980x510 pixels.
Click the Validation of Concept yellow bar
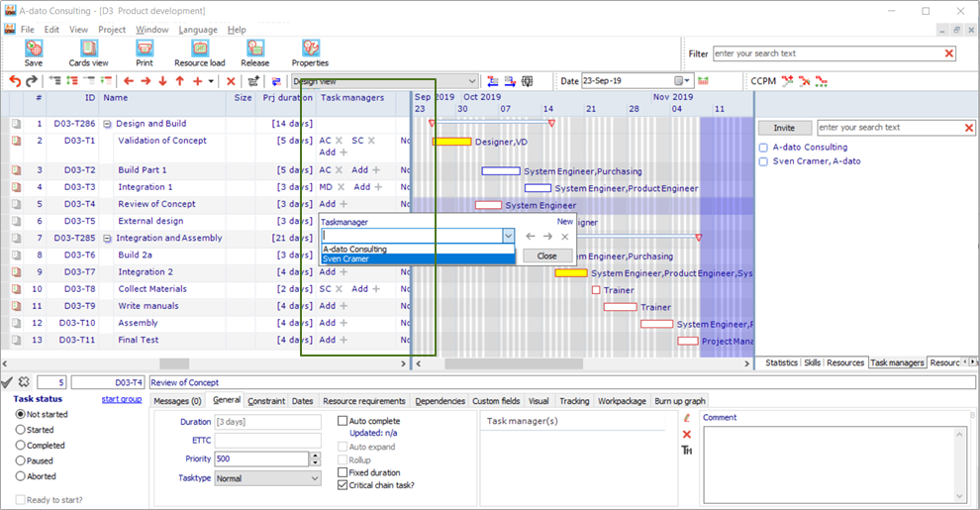pyautogui.click(x=451, y=142)
